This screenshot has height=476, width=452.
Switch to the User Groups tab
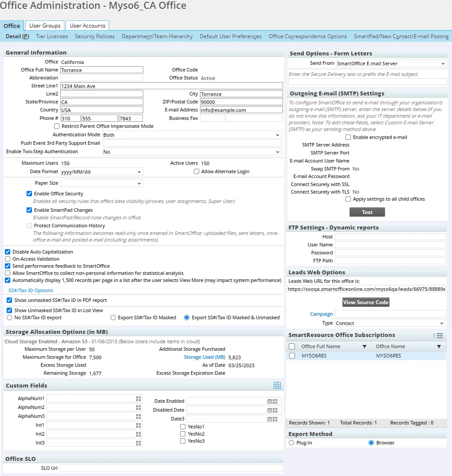point(45,26)
